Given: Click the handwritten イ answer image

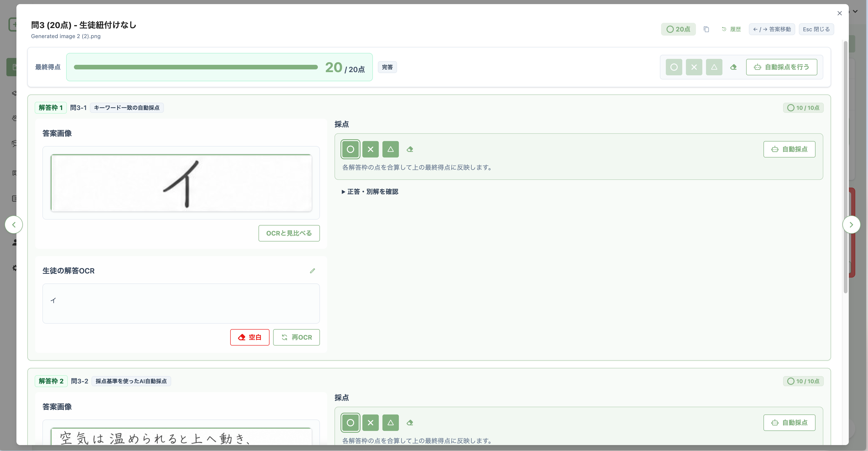Looking at the screenshot, I should click(x=181, y=183).
